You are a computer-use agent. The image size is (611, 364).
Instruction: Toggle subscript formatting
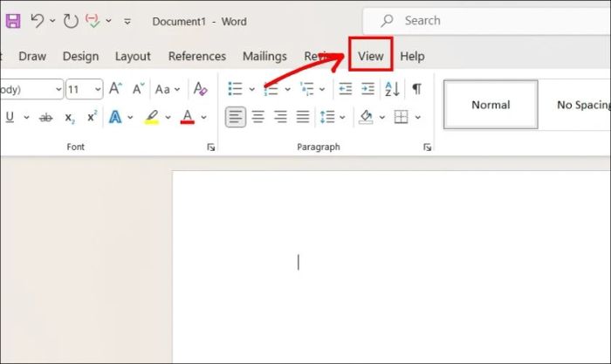point(69,117)
